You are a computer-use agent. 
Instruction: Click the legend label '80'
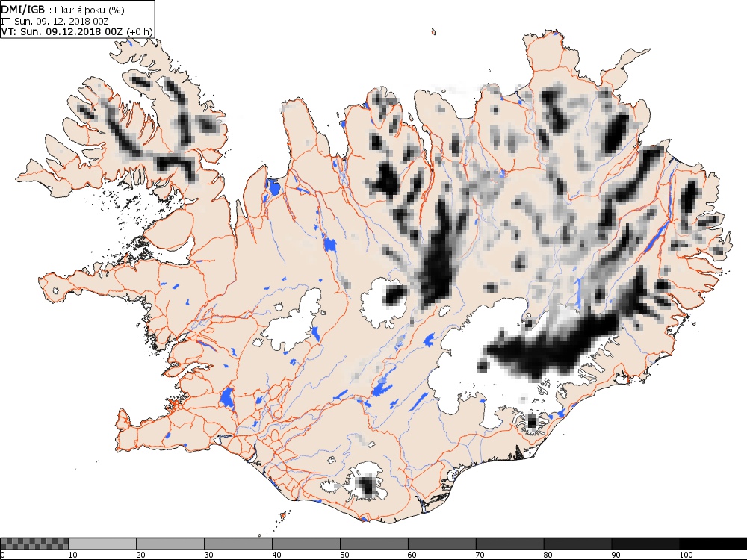click(548, 555)
